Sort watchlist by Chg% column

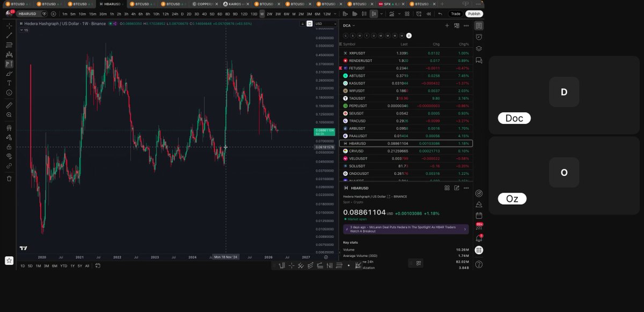[464, 44]
